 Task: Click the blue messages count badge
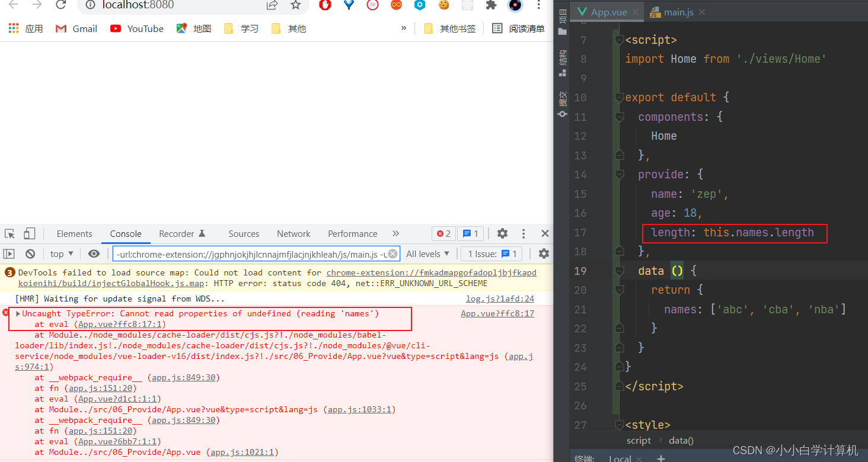click(471, 234)
